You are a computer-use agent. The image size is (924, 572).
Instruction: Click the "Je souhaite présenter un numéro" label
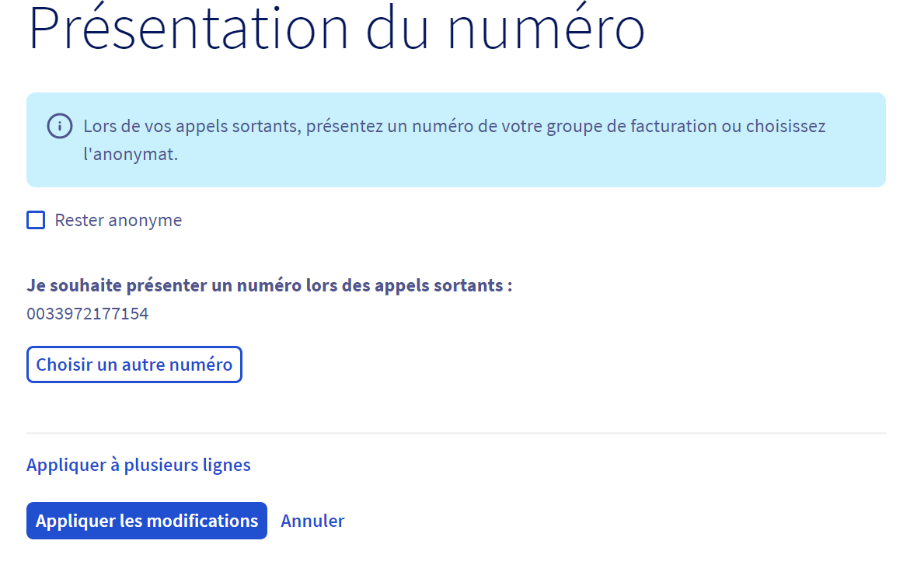(x=269, y=285)
